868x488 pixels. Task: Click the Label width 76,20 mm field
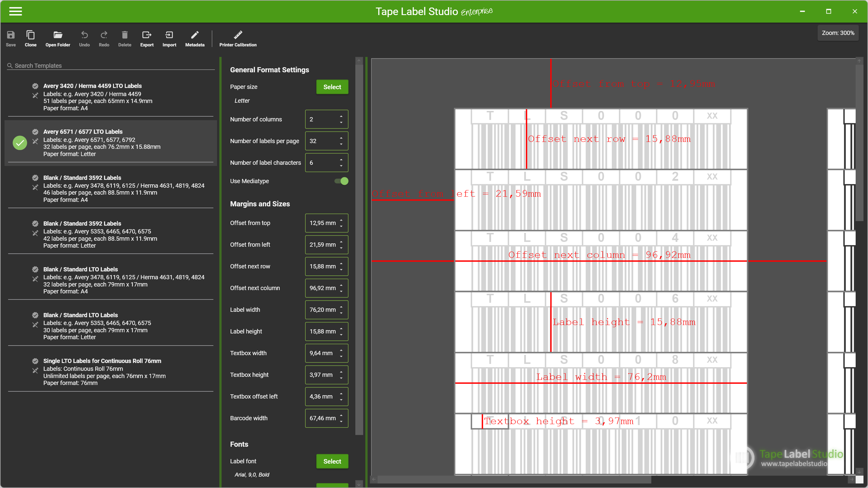coord(326,310)
